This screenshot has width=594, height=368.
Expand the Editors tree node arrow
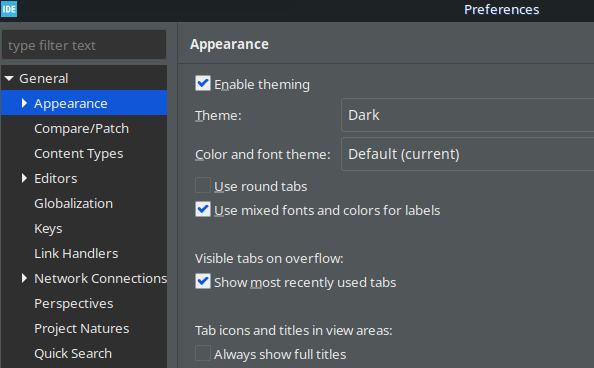point(24,178)
